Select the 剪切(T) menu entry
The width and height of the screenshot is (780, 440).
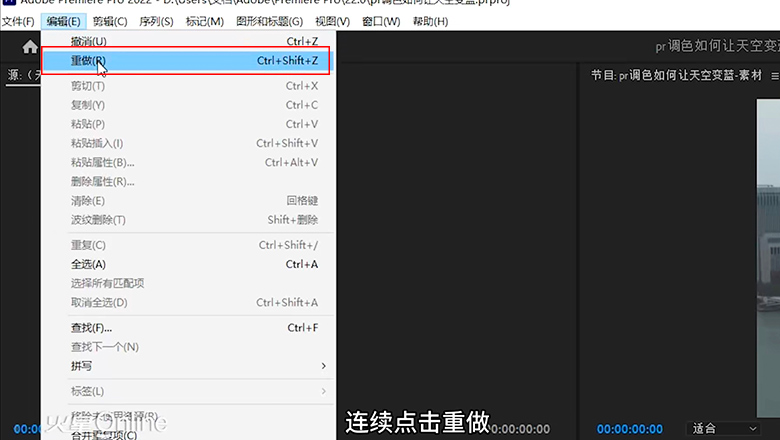[188, 86]
